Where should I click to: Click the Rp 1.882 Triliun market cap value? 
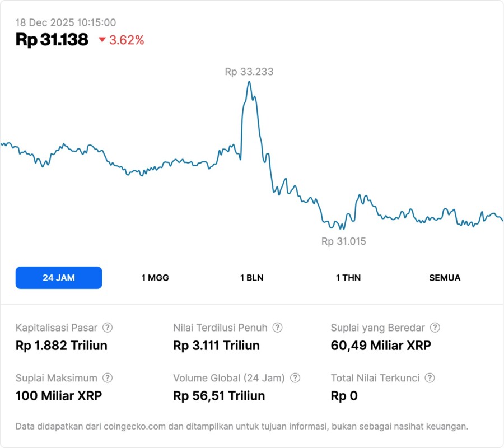62,346
